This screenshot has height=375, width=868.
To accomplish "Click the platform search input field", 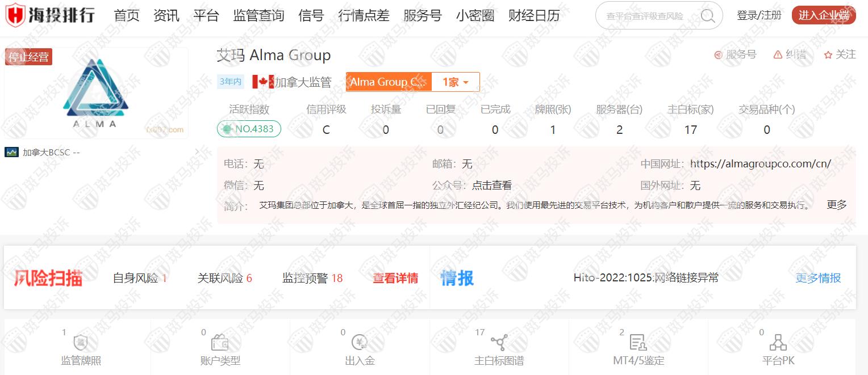I will pyautogui.click(x=648, y=16).
